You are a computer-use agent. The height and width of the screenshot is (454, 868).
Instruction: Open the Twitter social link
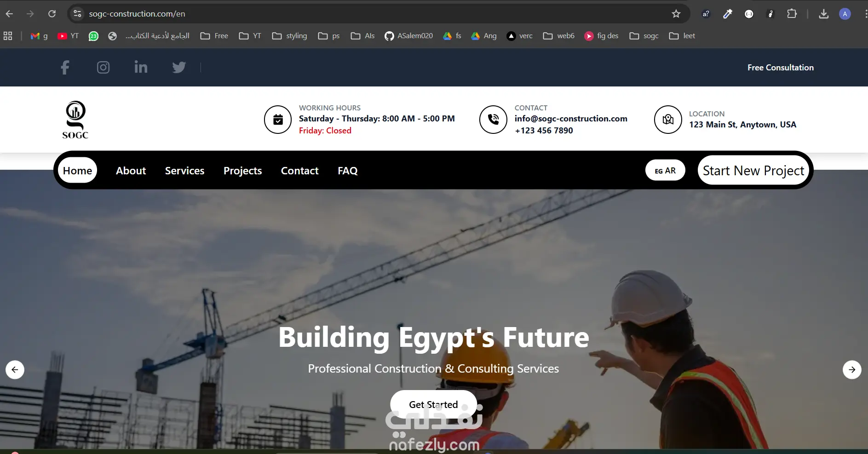coord(179,68)
